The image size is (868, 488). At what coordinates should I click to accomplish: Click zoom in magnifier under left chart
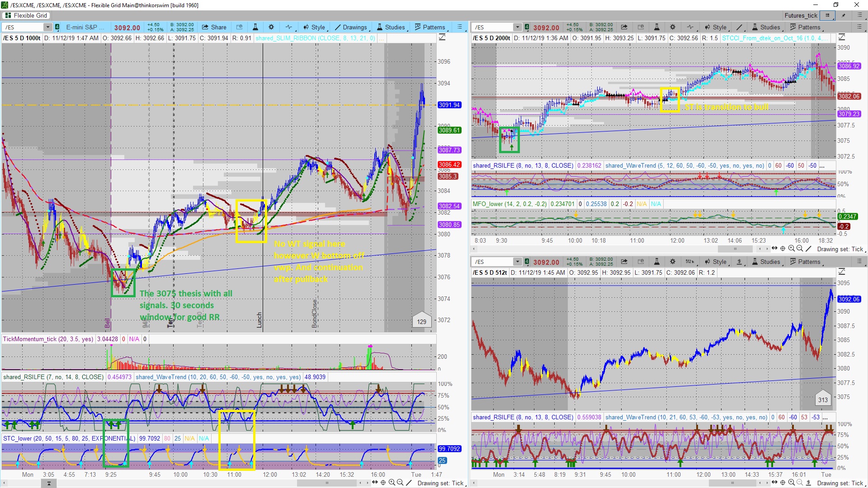click(x=392, y=483)
